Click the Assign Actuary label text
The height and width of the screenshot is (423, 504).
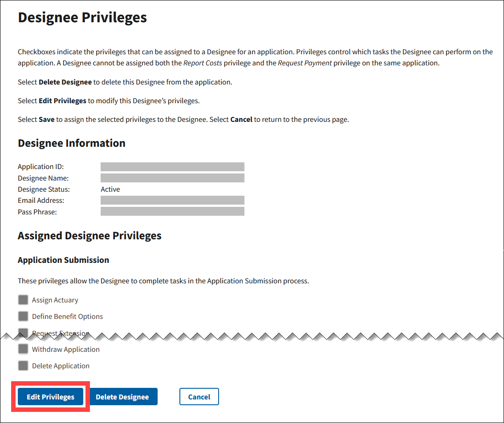pos(55,300)
